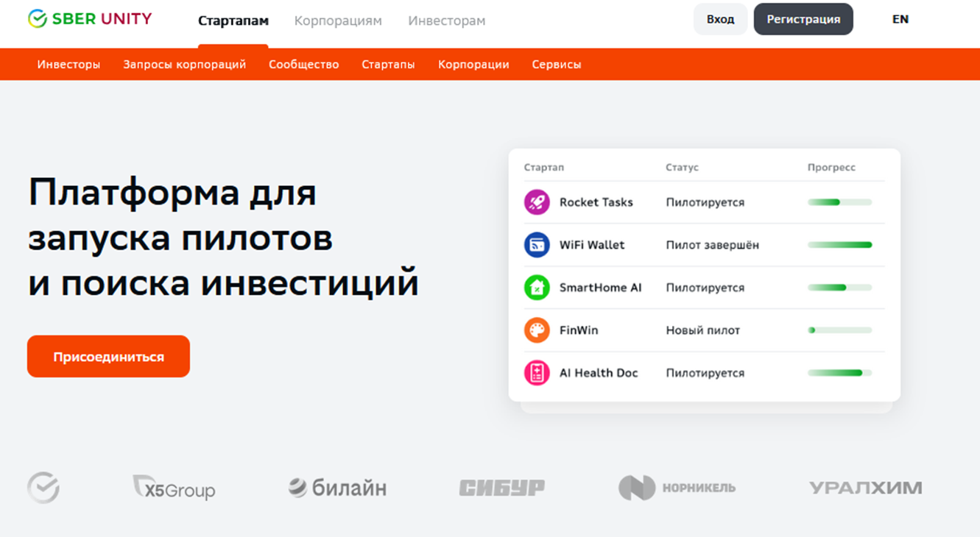Click the Норникель partner logo
980x537 pixels.
click(677, 488)
